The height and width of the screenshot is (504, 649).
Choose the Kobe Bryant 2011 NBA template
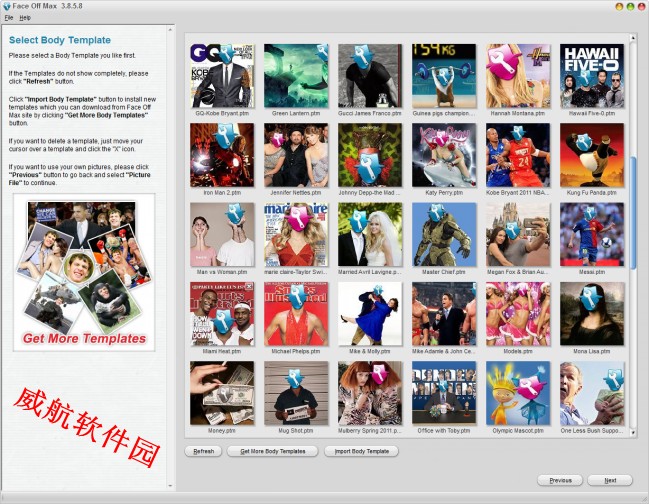[x=518, y=155]
